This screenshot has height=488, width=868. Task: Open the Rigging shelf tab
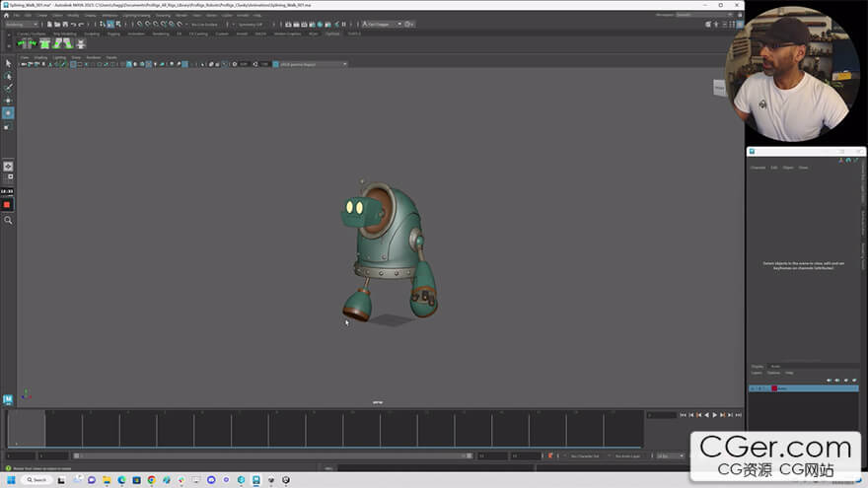click(113, 34)
